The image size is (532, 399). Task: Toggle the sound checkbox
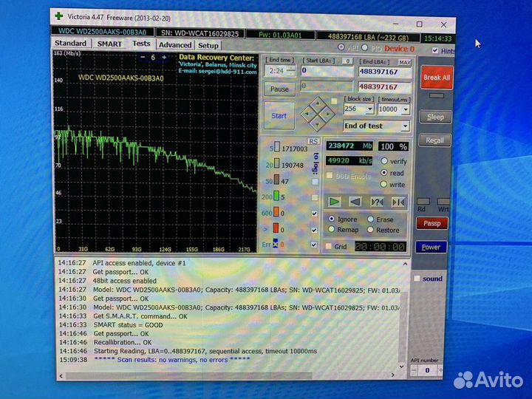[x=417, y=279]
